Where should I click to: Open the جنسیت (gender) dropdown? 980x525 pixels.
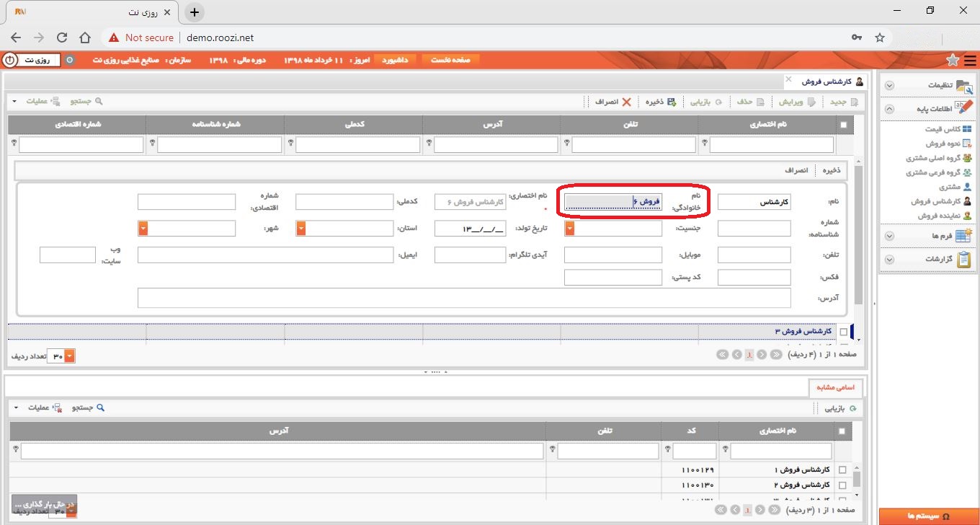tap(569, 229)
